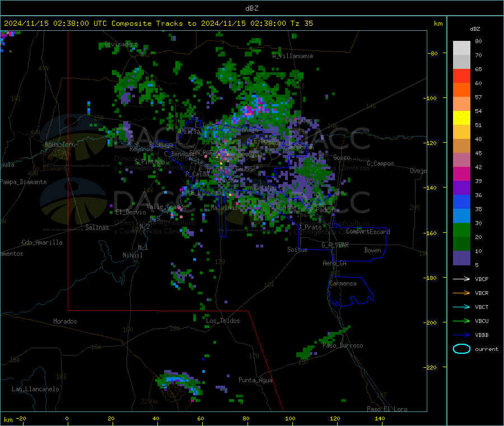The width and height of the screenshot is (504, 426).
Task: Click the -80 km vertical axis tick
Action: [433, 53]
